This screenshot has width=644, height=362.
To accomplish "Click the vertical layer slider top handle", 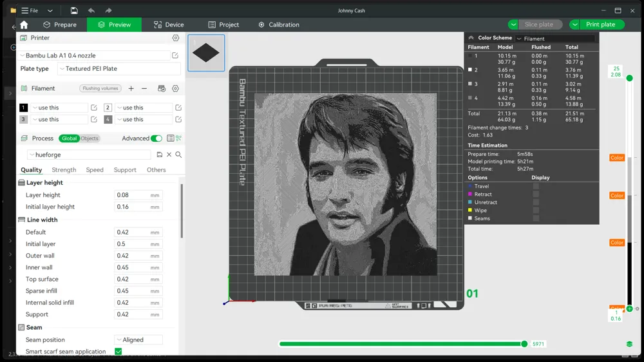I will tap(630, 78).
